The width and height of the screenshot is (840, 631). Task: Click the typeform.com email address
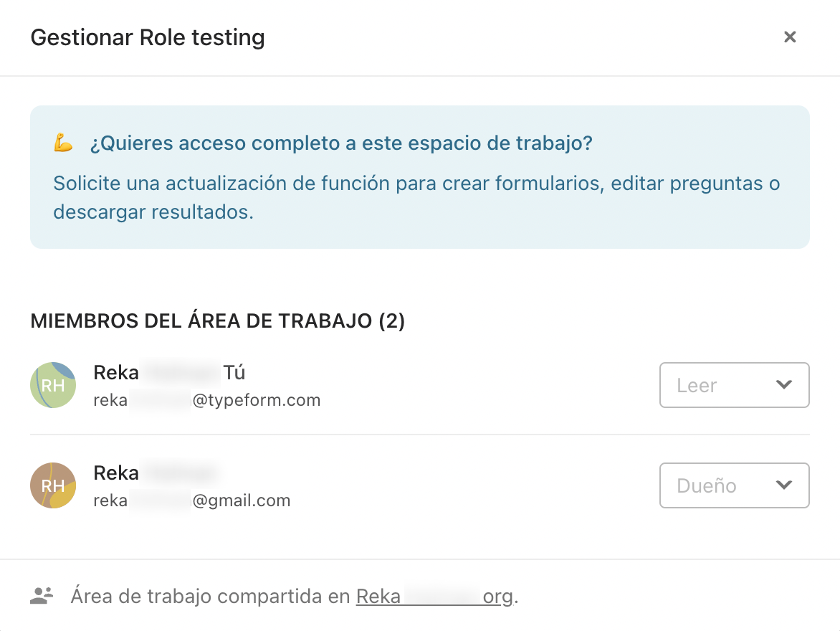pyautogui.click(x=207, y=400)
